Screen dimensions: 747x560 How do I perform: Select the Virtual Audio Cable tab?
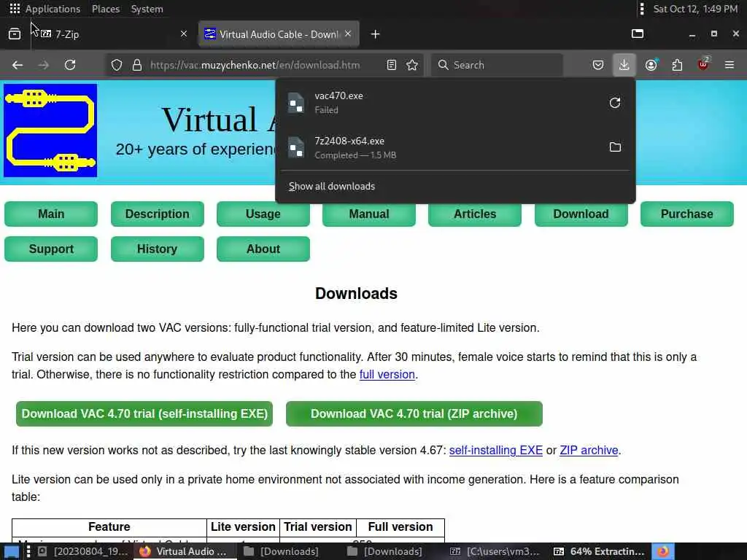(x=279, y=34)
